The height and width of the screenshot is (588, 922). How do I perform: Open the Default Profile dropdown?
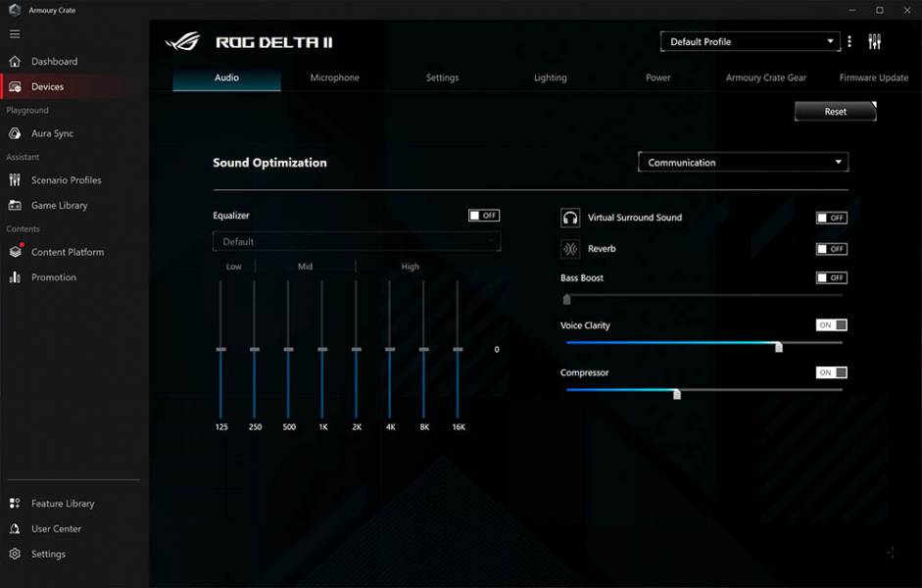[x=751, y=42]
